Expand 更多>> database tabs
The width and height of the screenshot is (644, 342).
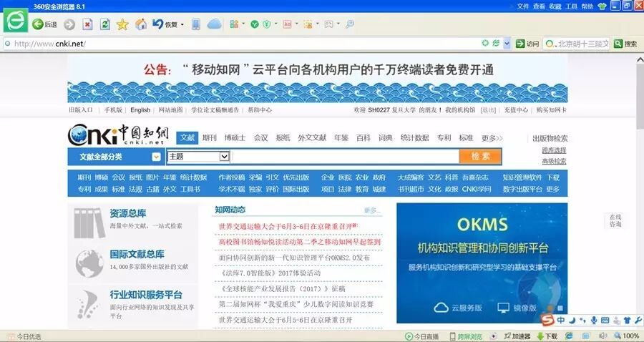click(x=492, y=138)
